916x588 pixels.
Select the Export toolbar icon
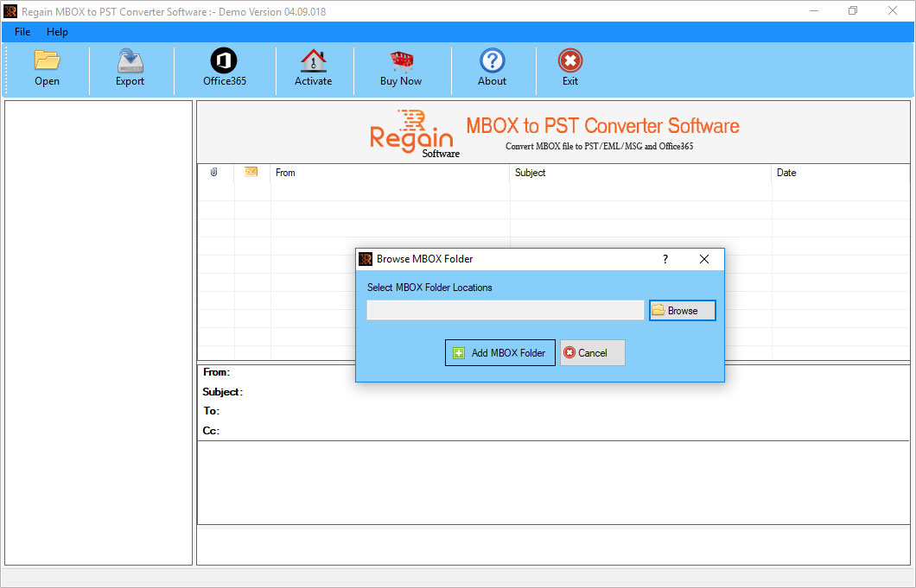click(x=130, y=67)
